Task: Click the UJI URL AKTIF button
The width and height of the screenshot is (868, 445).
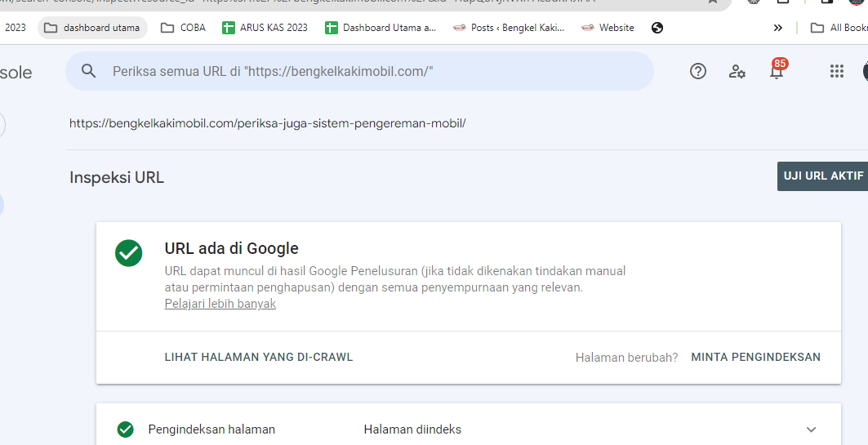Action: (x=822, y=176)
